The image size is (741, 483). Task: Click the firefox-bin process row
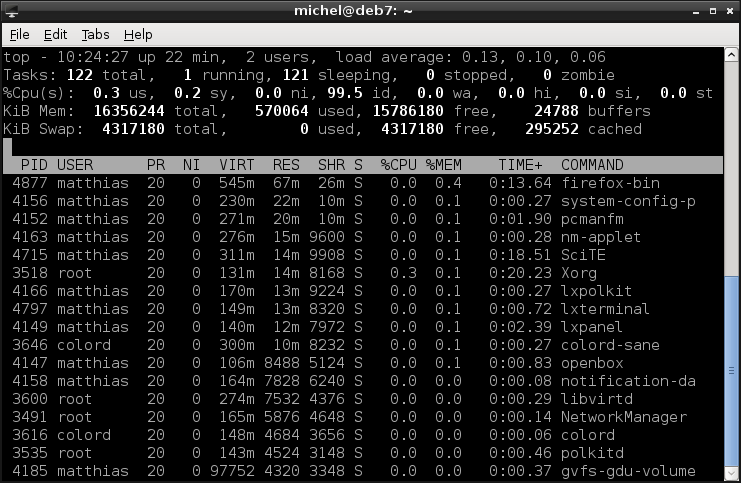[363, 183]
